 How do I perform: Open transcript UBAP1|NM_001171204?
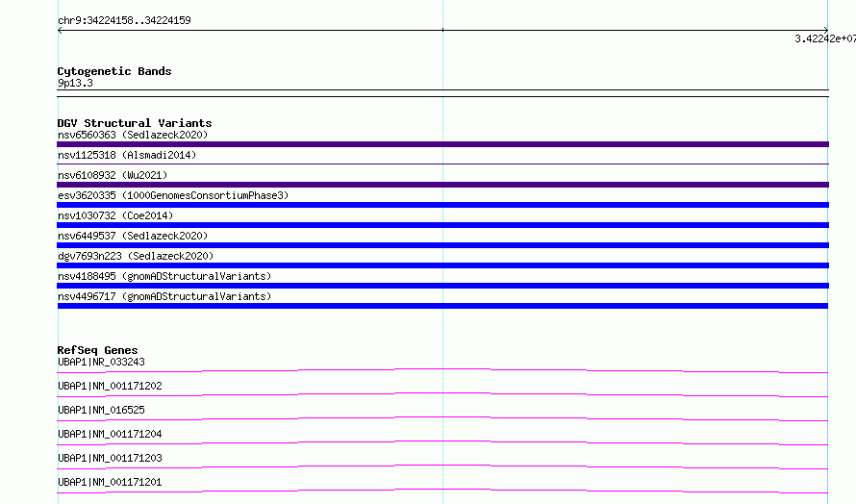[x=110, y=434]
